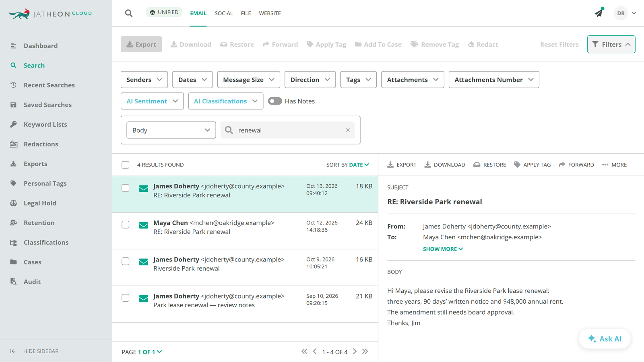Go to last page of results
The width and height of the screenshot is (644, 362).
pos(365,352)
